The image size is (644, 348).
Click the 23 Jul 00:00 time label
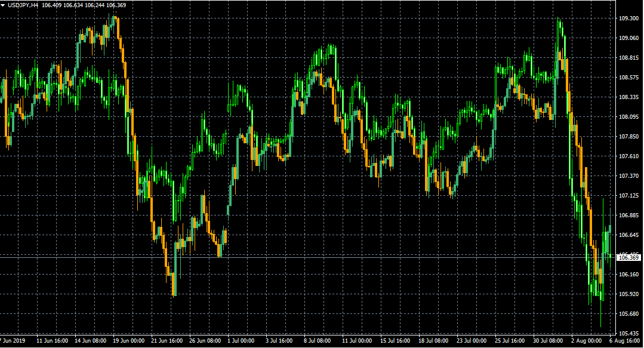pyautogui.click(x=472, y=341)
